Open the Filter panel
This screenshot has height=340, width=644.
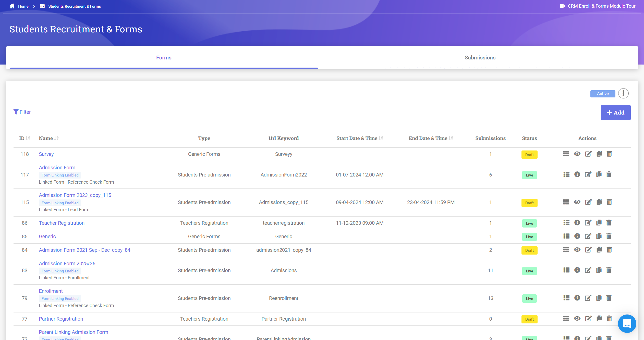tap(22, 112)
